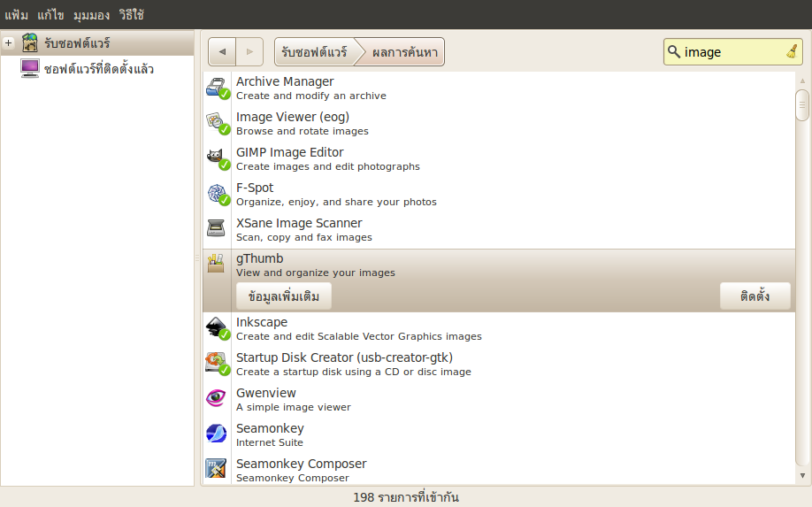The image size is (812, 507).
Task: Click 'View and organize your images' text
Action: 316,273
